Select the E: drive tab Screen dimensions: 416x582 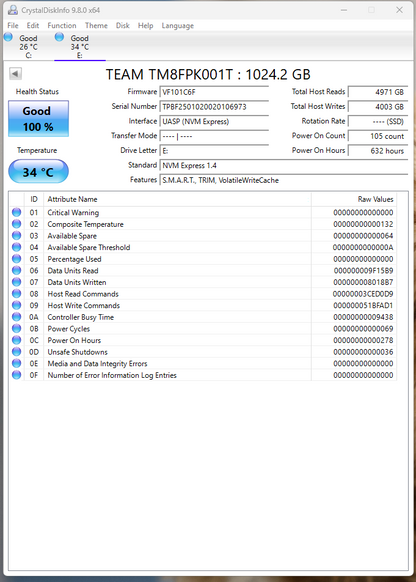(80, 46)
